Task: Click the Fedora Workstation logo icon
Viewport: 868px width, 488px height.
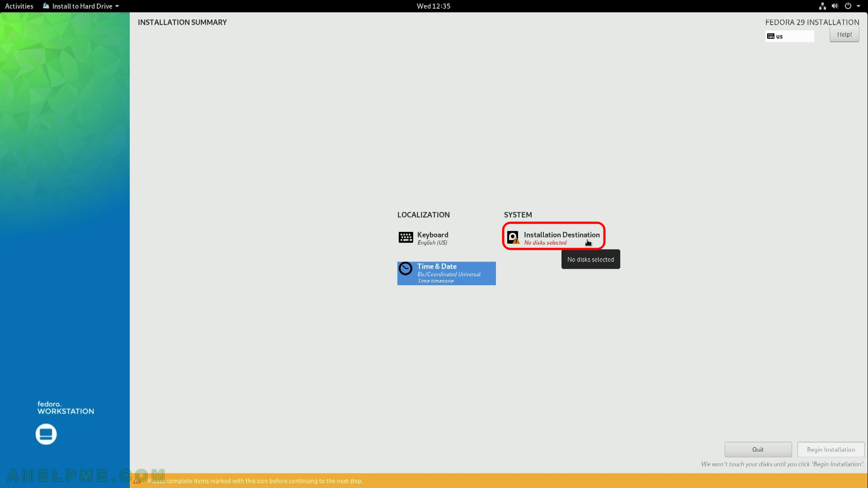Action: tap(46, 433)
